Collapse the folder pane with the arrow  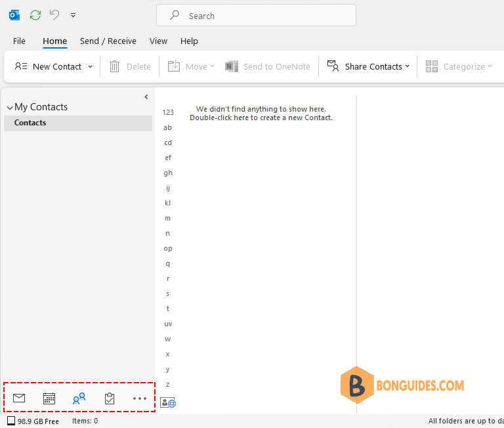[146, 96]
